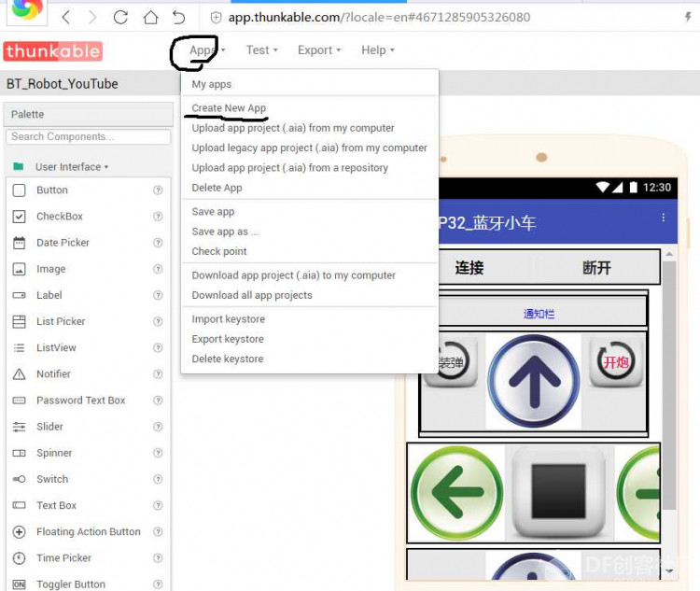
Task: Click the scrollbar down arrow in preview
Action: coord(669,570)
